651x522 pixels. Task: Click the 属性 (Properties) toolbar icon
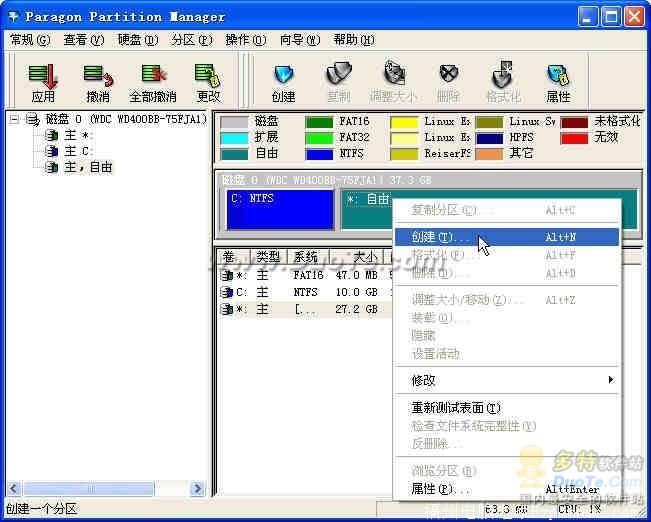tap(558, 75)
